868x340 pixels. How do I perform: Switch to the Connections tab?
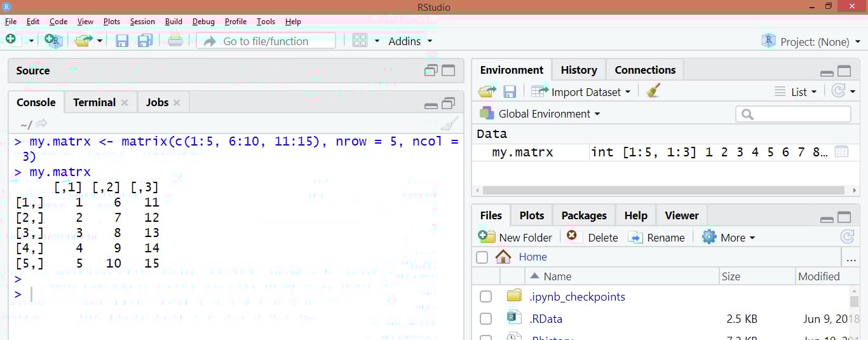tap(645, 70)
